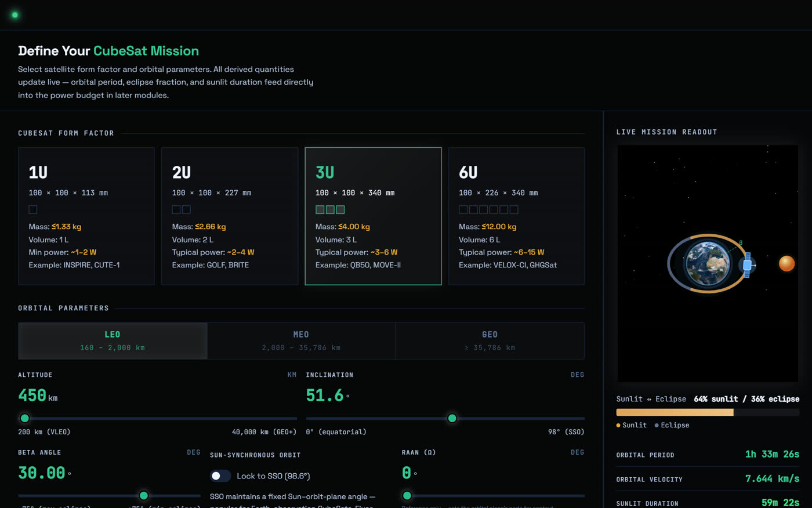The width and height of the screenshot is (812, 508).
Task: Click the 'ORBITAL VELOCITY' readout label
Action: (x=649, y=480)
